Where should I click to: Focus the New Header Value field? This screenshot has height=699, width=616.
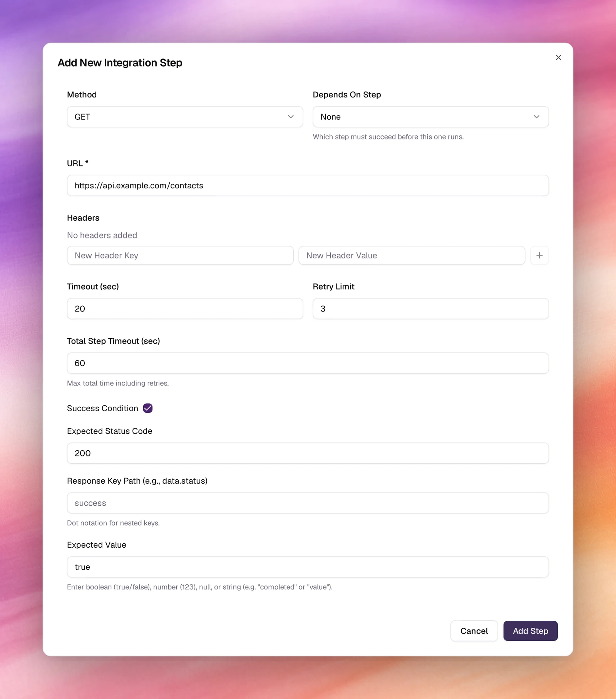[412, 255]
